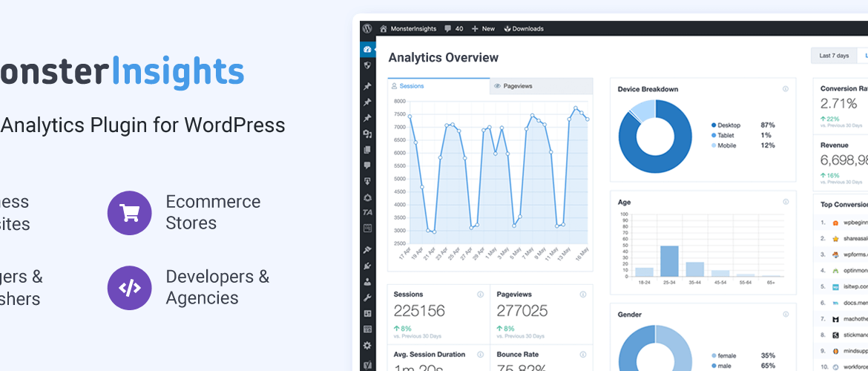Switch to the Pageviews chart tab
The width and height of the screenshot is (868, 371).
click(x=542, y=86)
